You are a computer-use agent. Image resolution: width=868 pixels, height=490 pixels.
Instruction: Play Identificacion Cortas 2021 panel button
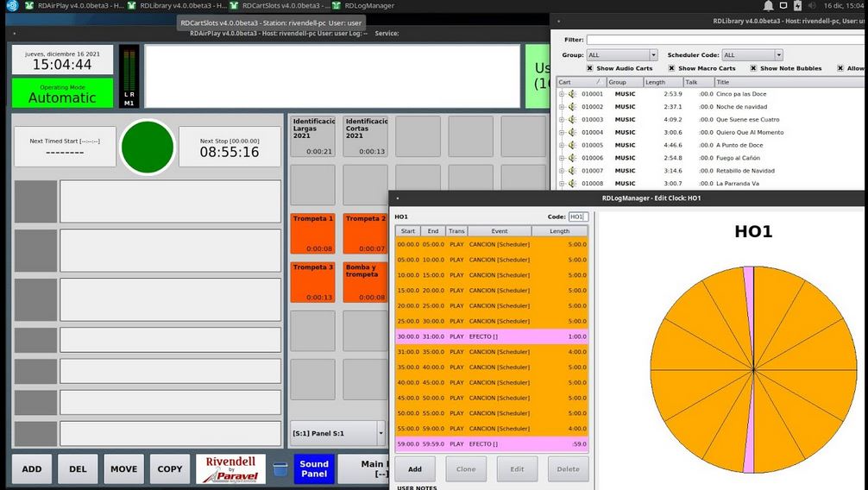coord(365,136)
